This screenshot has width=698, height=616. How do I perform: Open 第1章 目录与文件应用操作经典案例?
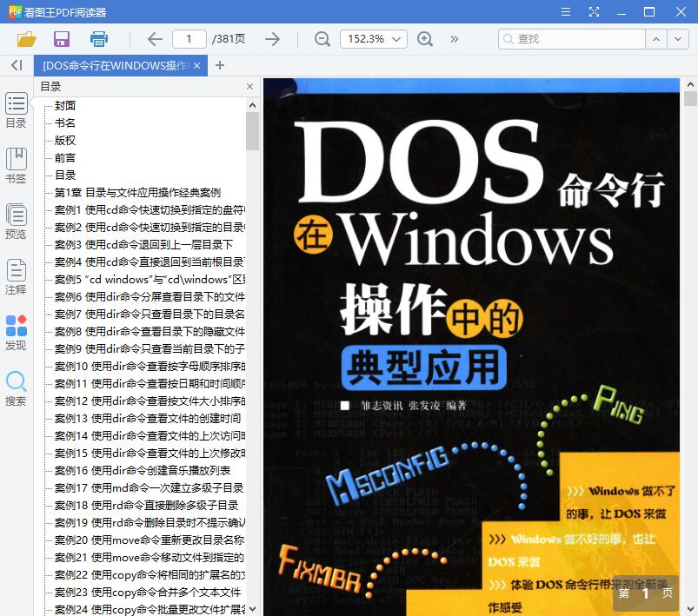click(x=137, y=192)
